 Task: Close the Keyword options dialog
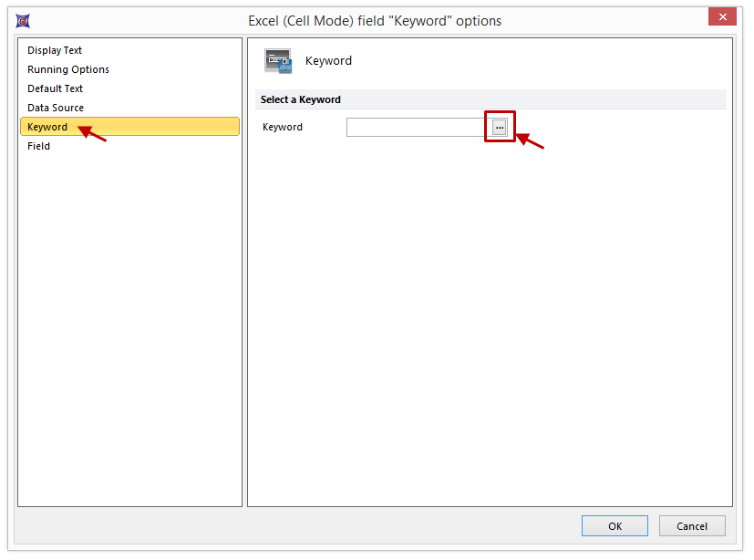722,17
